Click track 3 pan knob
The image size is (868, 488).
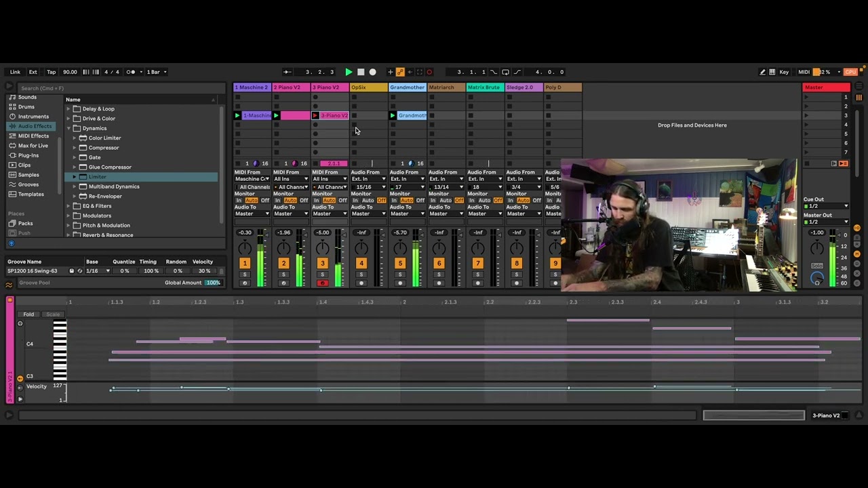[322, 249]
